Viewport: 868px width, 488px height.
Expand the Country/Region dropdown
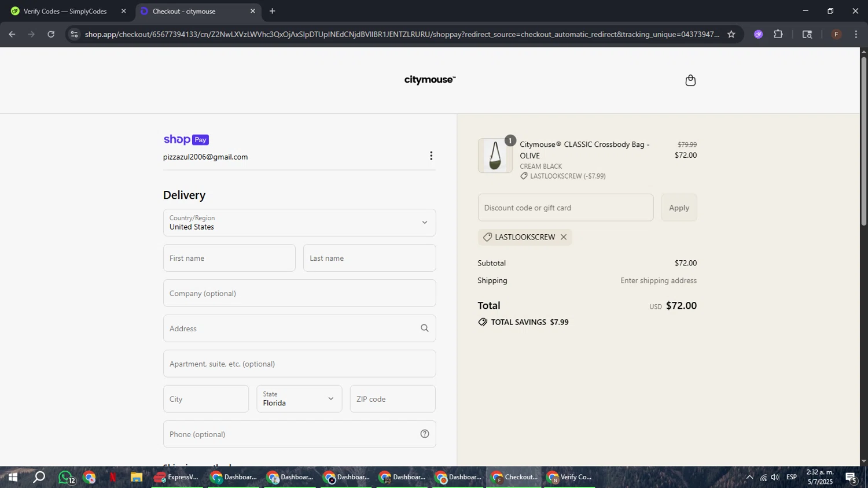point(300,223)
